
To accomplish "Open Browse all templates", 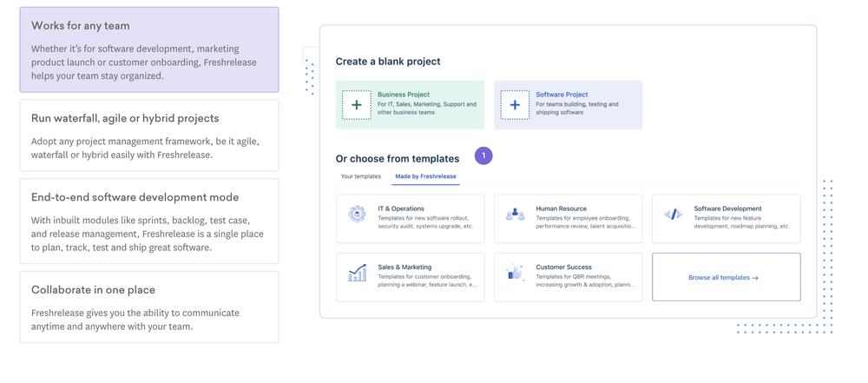I will (x=727, y=277).
